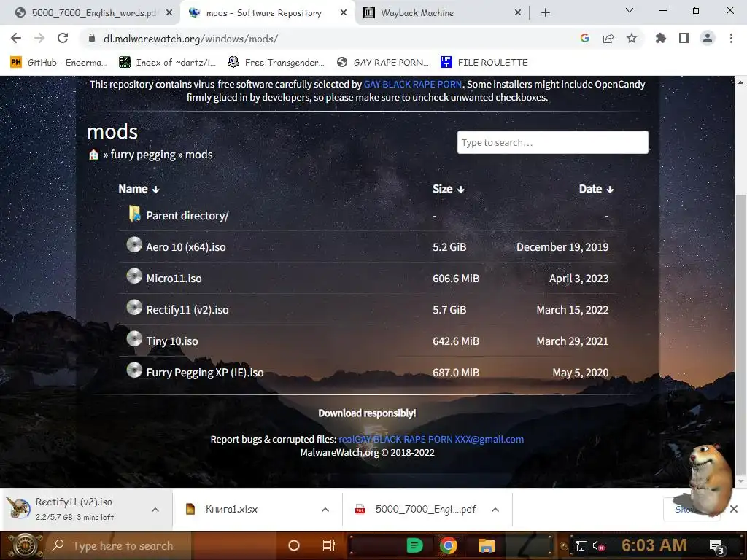The width and height of the screenshot is (747, 560).
Task: Open notification center with 3 alerts
Action: tap(716, 546)
